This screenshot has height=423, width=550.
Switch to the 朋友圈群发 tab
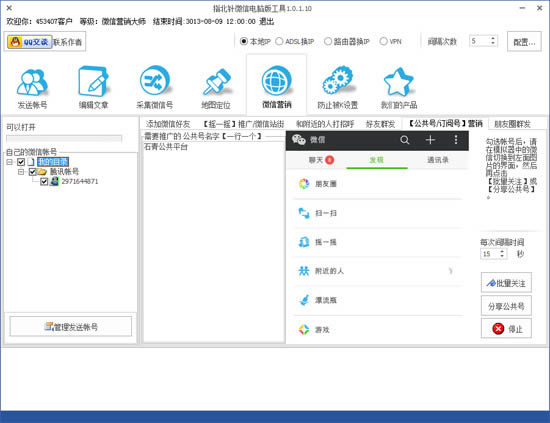[512, 124]
